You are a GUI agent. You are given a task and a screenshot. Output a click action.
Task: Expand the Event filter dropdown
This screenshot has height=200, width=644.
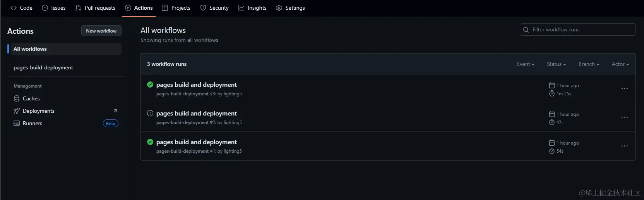[526, 64]
